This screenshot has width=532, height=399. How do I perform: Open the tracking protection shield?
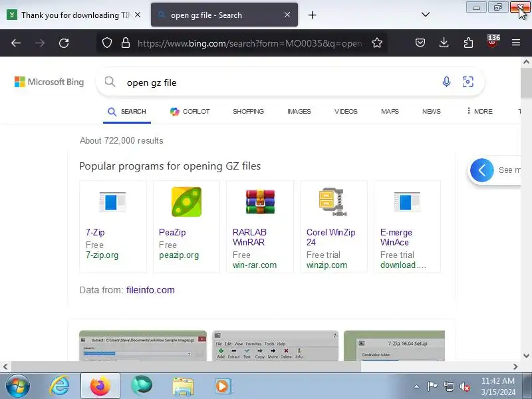(x=107, y=43)
